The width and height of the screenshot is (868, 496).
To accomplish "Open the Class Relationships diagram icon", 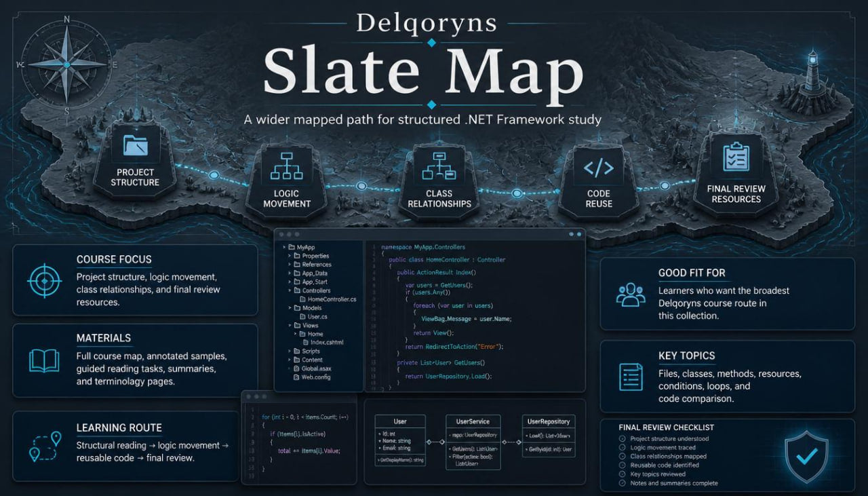I will pos(439,167).
